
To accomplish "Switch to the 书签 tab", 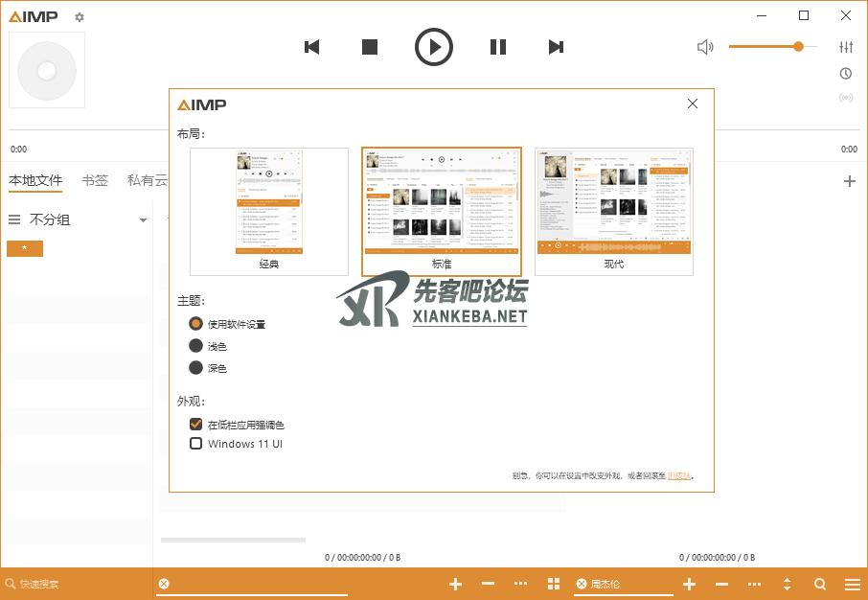I will click(95, 180).
